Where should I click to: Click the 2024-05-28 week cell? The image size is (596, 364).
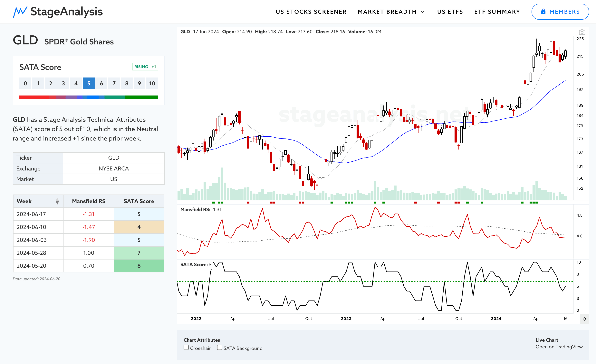[x=38, y=253]
